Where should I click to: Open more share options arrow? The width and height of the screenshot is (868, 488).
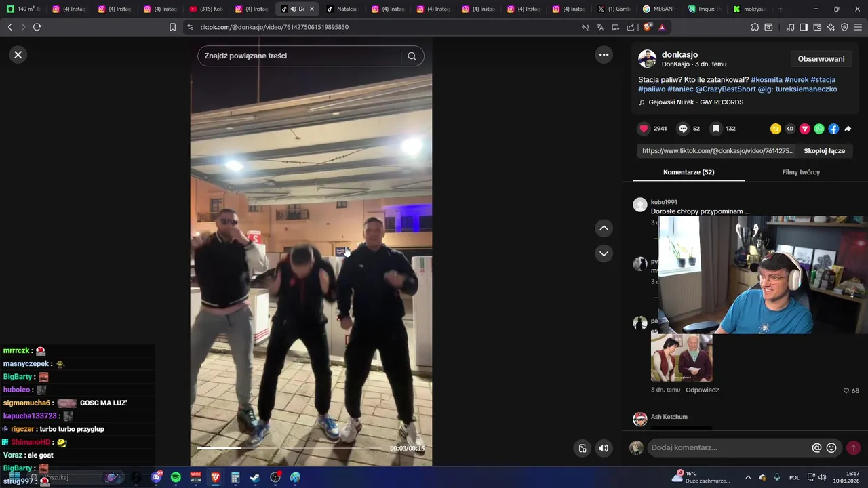[x=848, y=129]
